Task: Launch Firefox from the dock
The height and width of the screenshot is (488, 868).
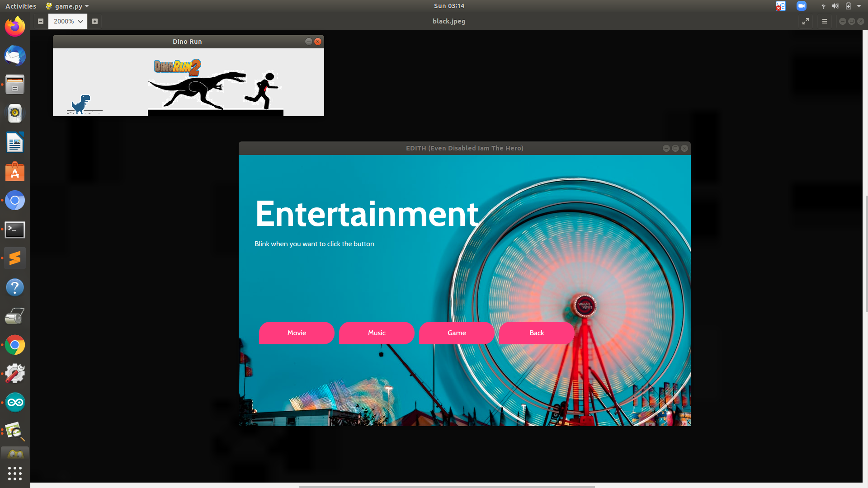Action: 15,27
